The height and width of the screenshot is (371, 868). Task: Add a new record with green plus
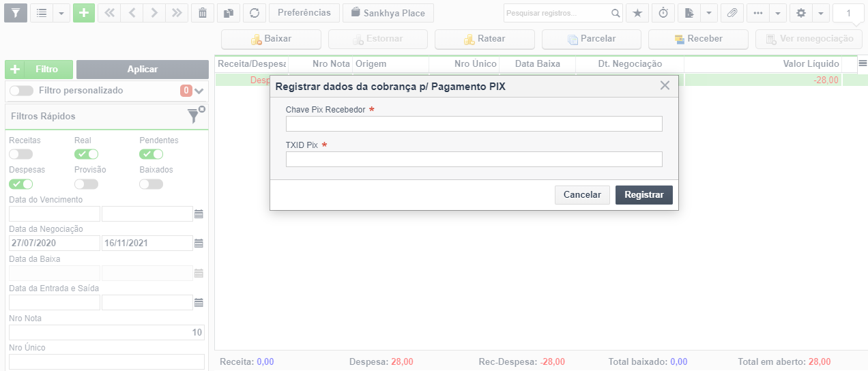point(84,12)
